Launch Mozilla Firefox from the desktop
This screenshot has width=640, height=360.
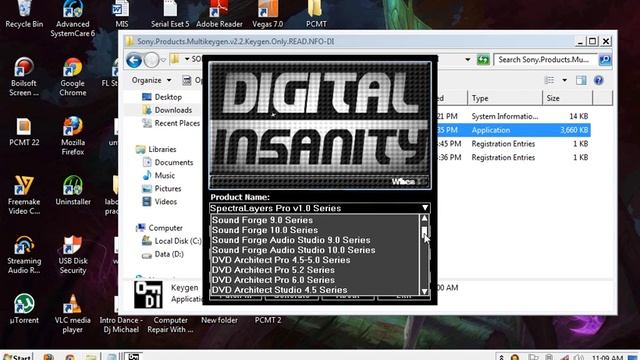pos(73,136)
